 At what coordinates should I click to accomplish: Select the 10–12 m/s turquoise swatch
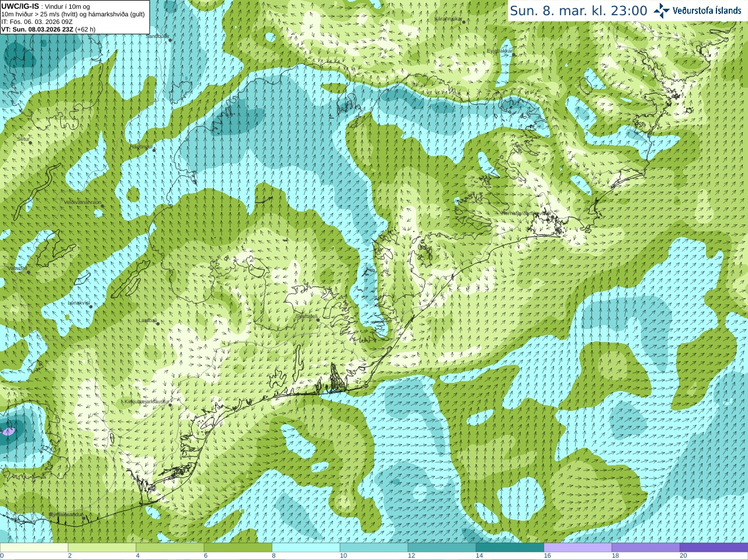pos(373,548)
